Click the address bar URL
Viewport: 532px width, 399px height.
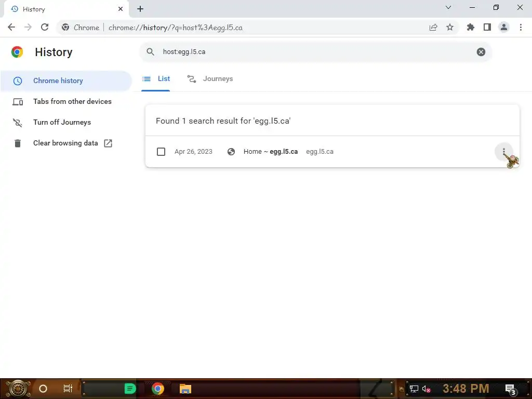point(176,28)
